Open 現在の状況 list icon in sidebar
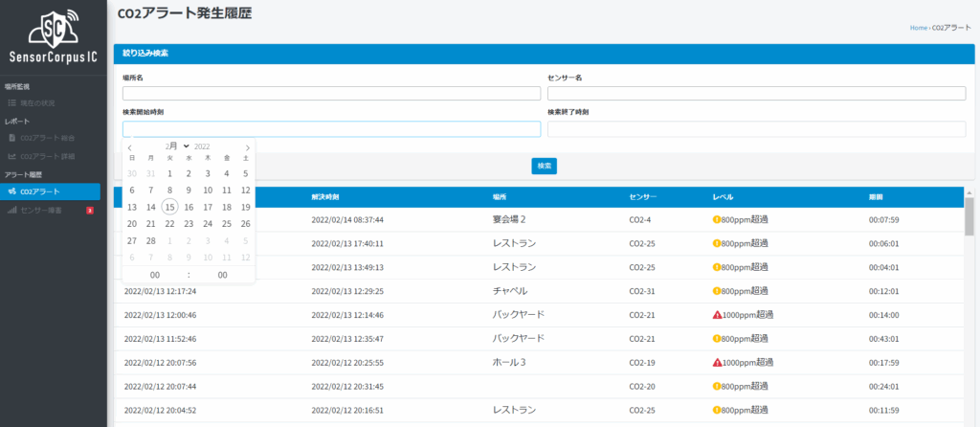Screen dimensions: 980x427 (x=11, y=102)
